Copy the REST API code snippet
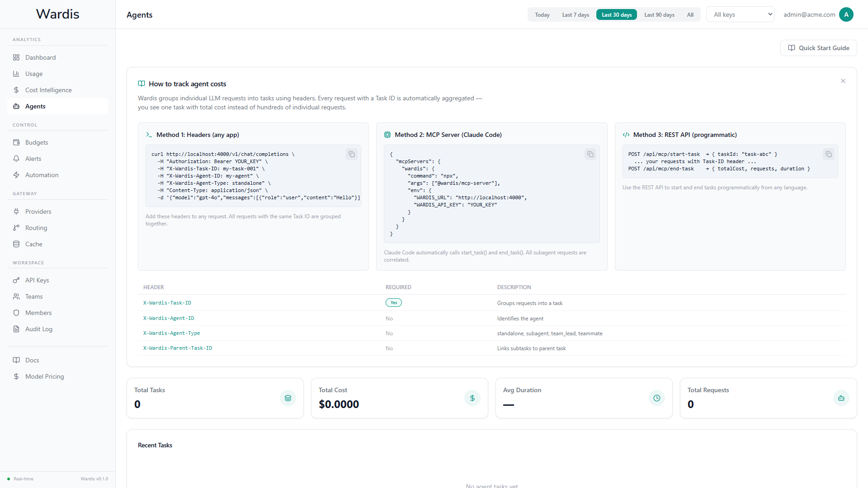The height and width of the screenshot is (488, 868). (x=829, y=154)
